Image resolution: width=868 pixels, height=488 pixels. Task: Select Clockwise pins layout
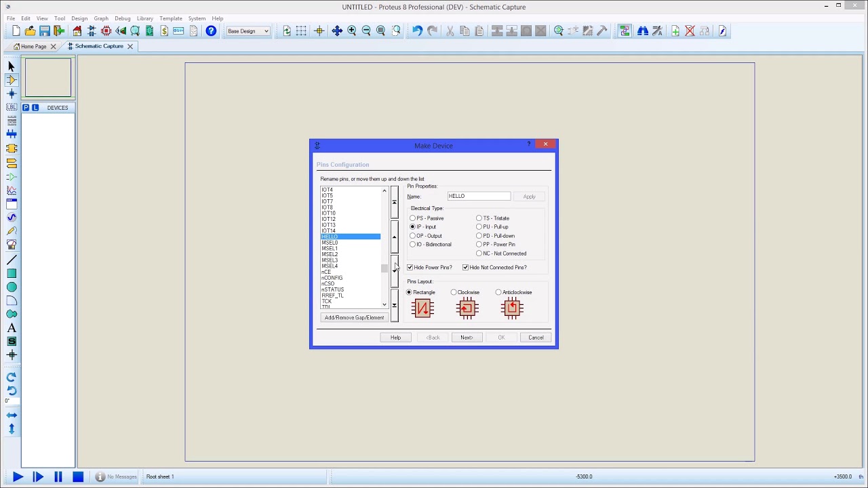click(465, 293)
